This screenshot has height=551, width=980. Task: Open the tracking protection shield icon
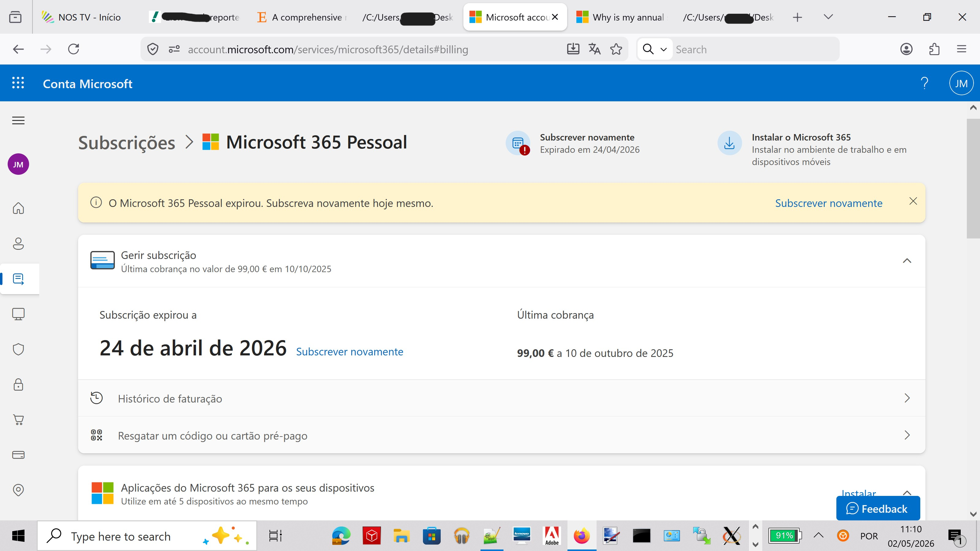(x=153, y=49)
